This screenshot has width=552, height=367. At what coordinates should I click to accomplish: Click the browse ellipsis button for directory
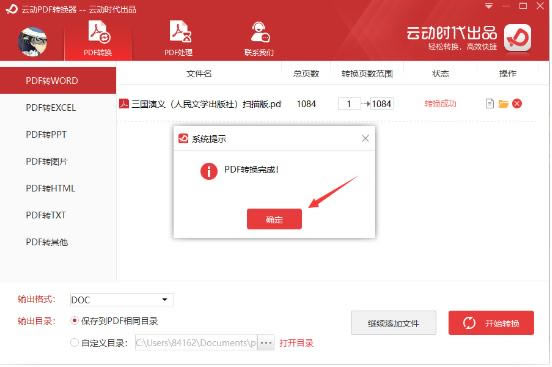click(x=266, y=342)
